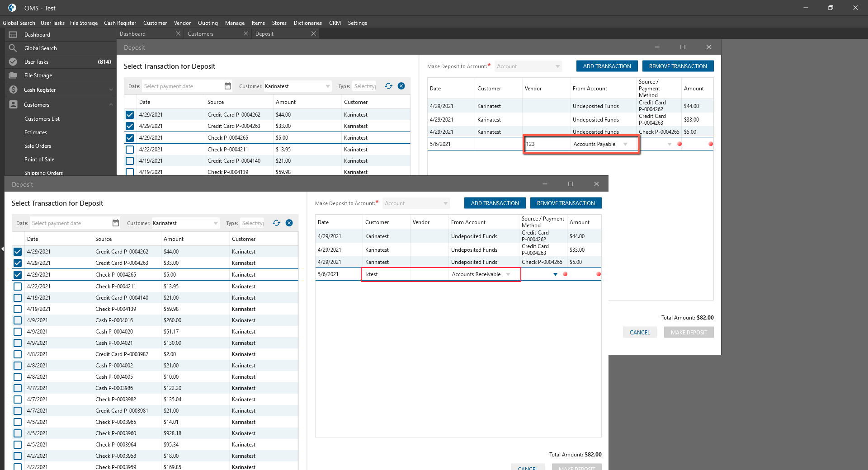
Task: Click the Dashboard icon in sidebar
Action: 13,35
